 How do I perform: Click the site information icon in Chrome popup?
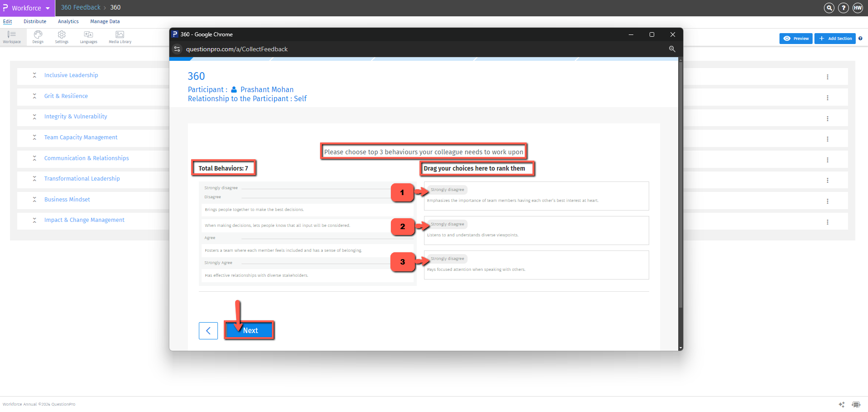[x=178, y=49]
